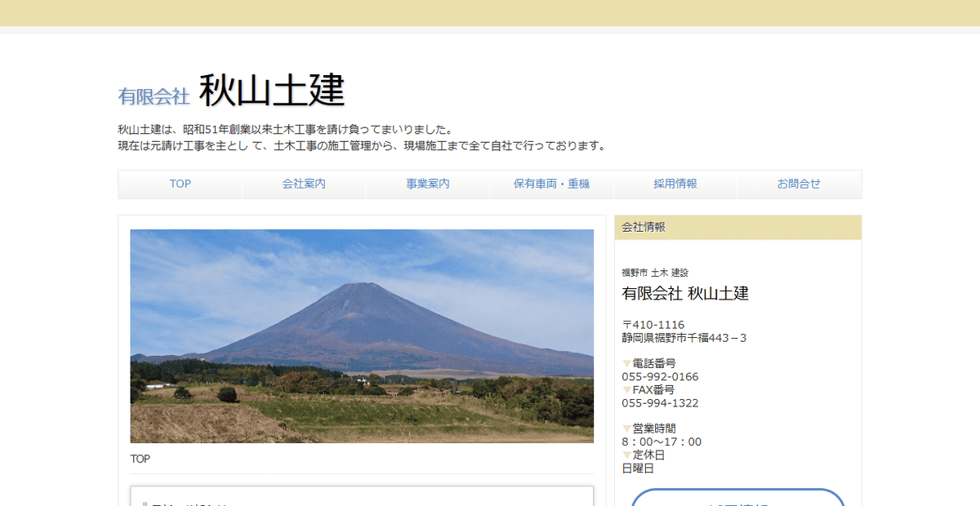Click the FAX number 055-994-1322
The width and height of the screenshot is (980, 506).
(661, 402)
